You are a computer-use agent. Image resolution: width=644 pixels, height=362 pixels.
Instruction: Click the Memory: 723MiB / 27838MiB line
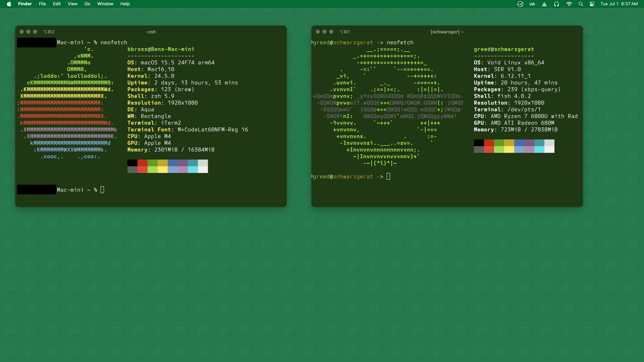click(516, 130)
